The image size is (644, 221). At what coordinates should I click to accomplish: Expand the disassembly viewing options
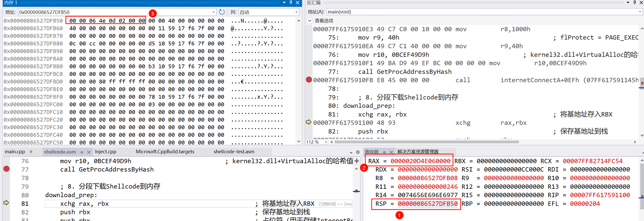310,21
